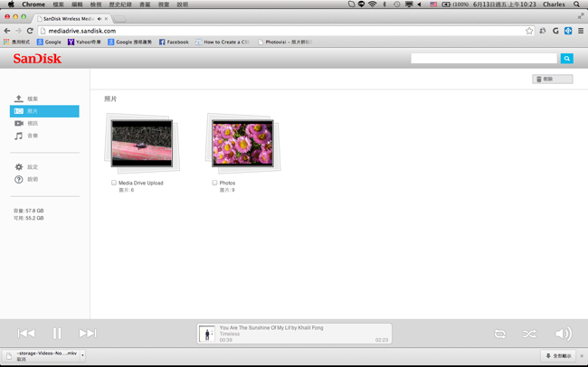Click the blue extension icon in toolbar
Screen dimensions: 588x367
pyautogui.click(x=568, y=31)
